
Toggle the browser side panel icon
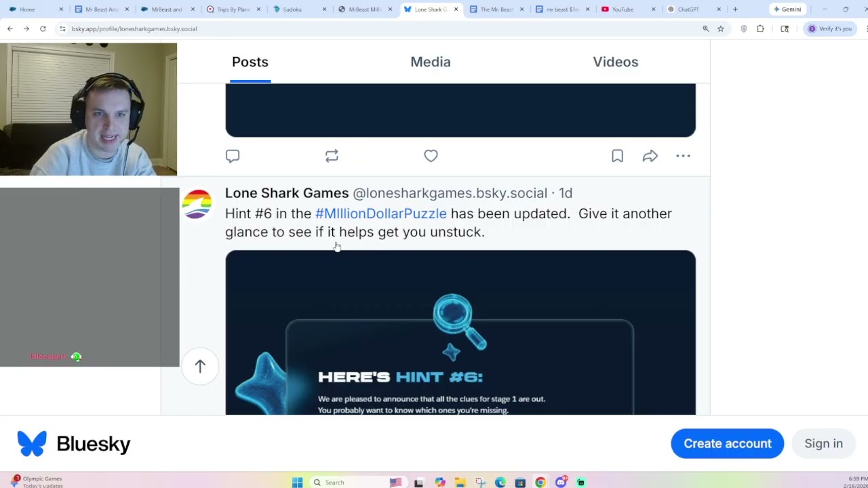coord(785,28)
